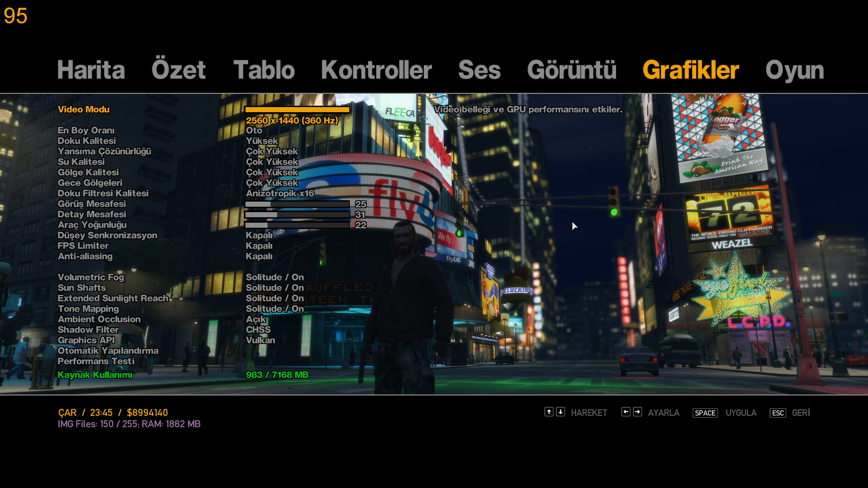Change Gece Gölgeleri Çok Yüksek value
868x488 pixels.
[x=272, y=183]
